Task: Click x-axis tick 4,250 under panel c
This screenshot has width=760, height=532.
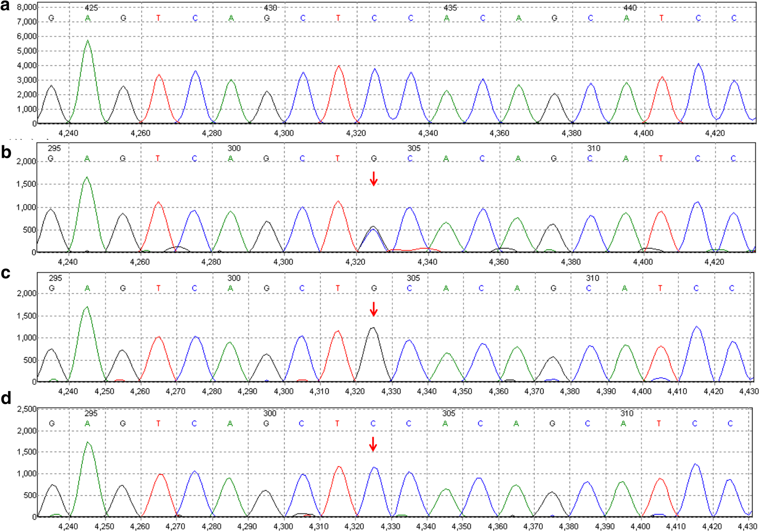Action: click(104, 391)
